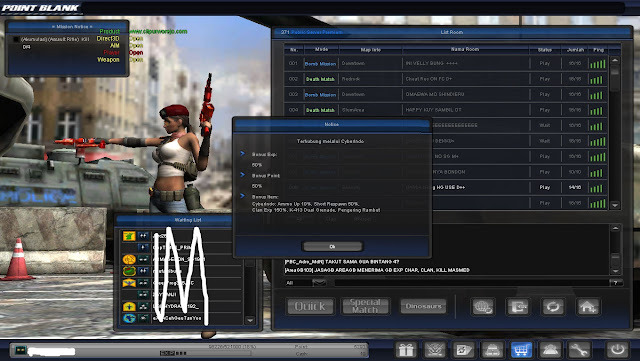Click the last waiting list player name
The height and width of the screenshot is (361, 640).
[x=177, y=318]
